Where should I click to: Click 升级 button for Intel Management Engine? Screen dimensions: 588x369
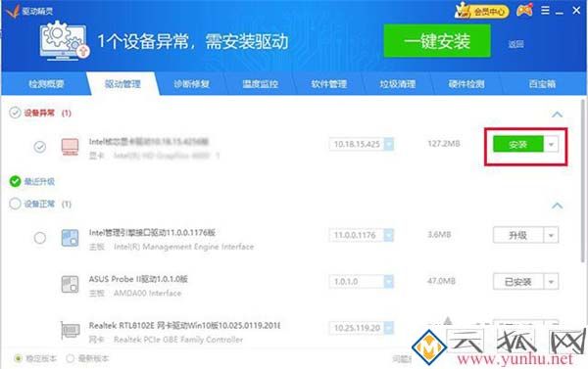coord(518,235)
